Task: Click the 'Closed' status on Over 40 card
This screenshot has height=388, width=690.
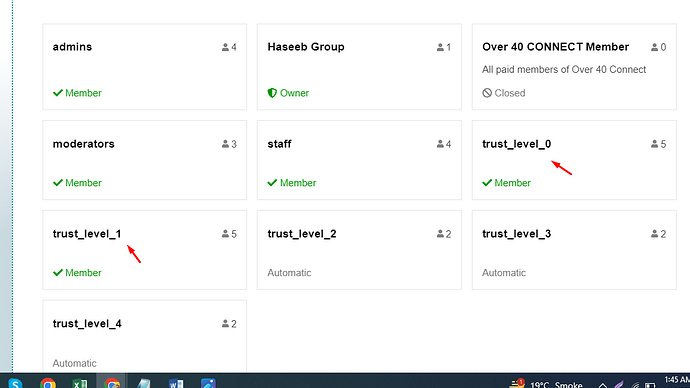Action: pyautogui.click(x=510, y=93)
